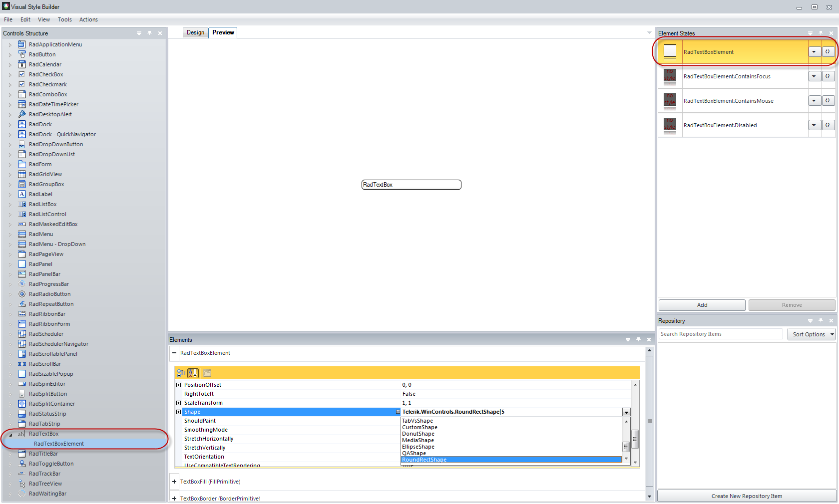Click the RightToLeft False value

(x=409, y=394)
